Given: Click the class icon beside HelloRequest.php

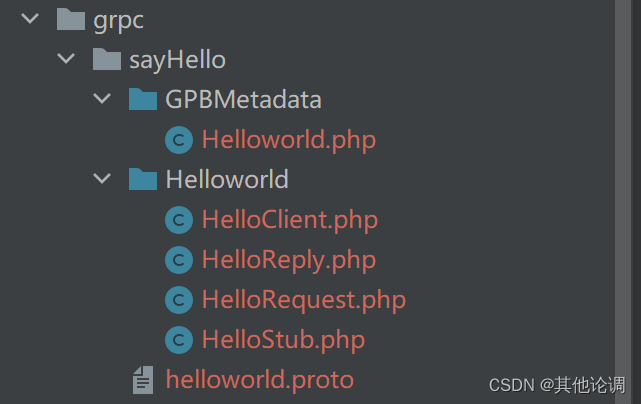Looking at the screenshot, I should 179,300.
